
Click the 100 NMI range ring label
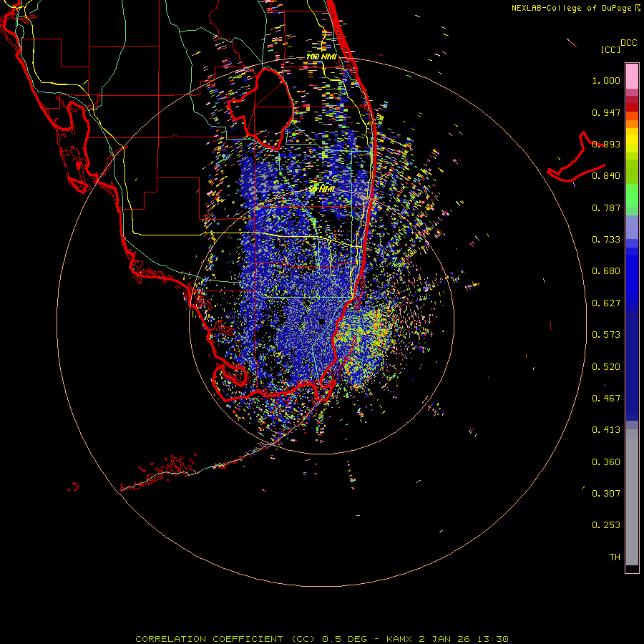[321, 57]
